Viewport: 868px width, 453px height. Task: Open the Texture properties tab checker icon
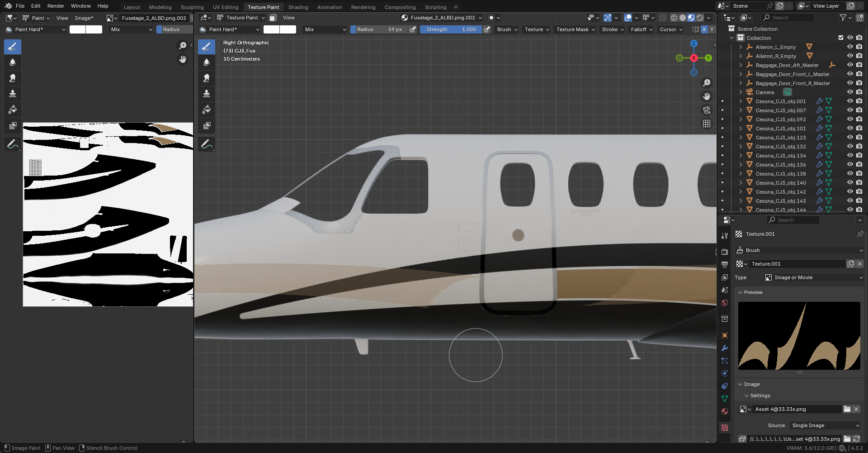click(725, 428)
